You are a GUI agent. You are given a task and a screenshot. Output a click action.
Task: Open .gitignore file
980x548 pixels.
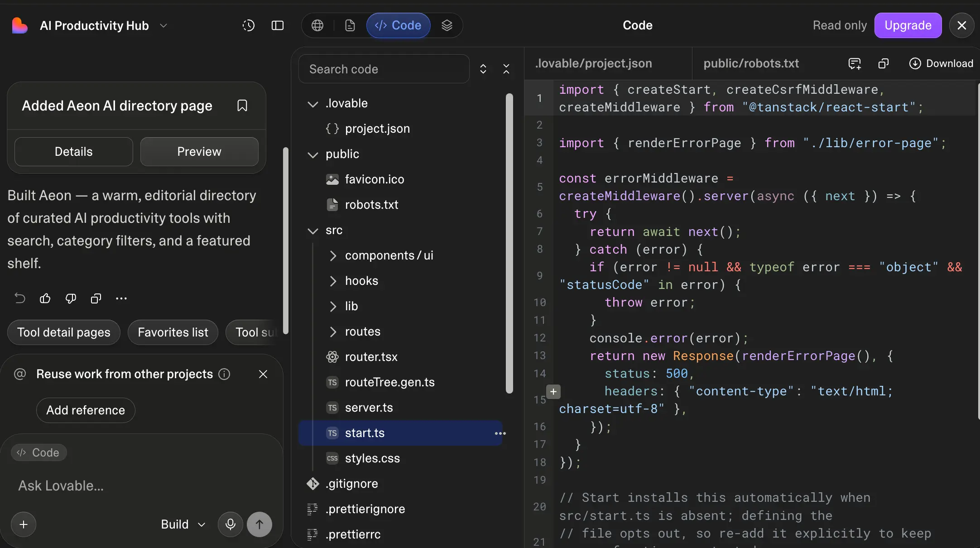coord(401,484)
